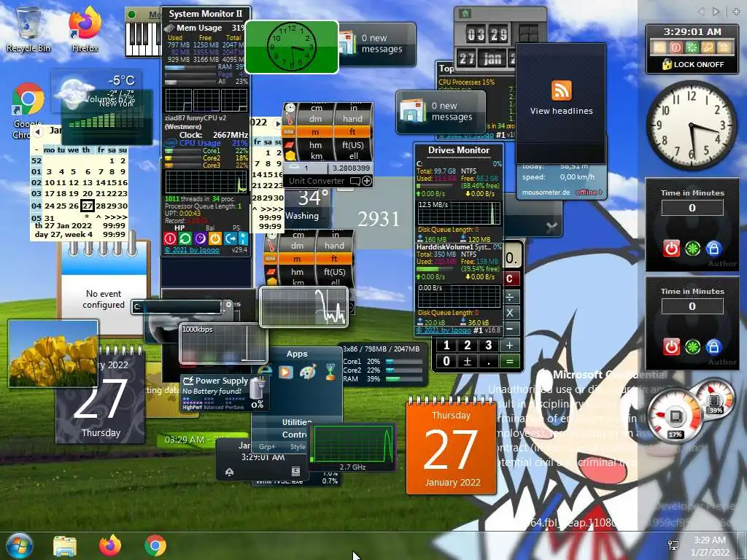Click the divide key on the calculator gadget
This screenshot has height=560, width=747.
tap(510, 297)
